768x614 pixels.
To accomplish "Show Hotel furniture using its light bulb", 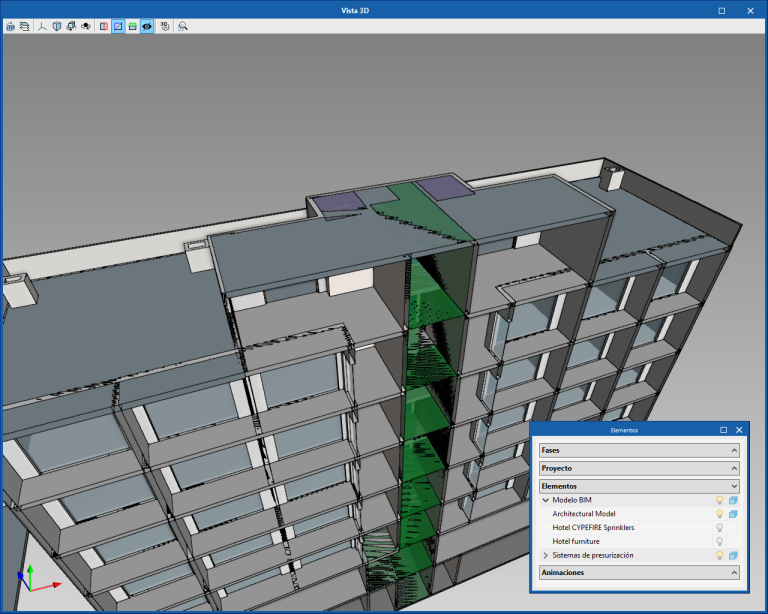I will pyautogui.click(x=718, y=541).
